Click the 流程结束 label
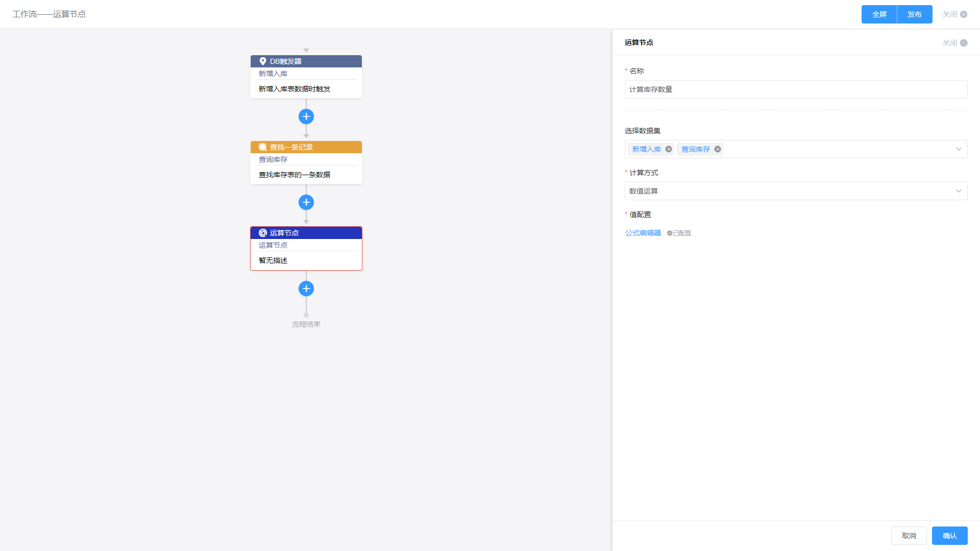This screenshot has height=551, width=980. coord(306,324)
